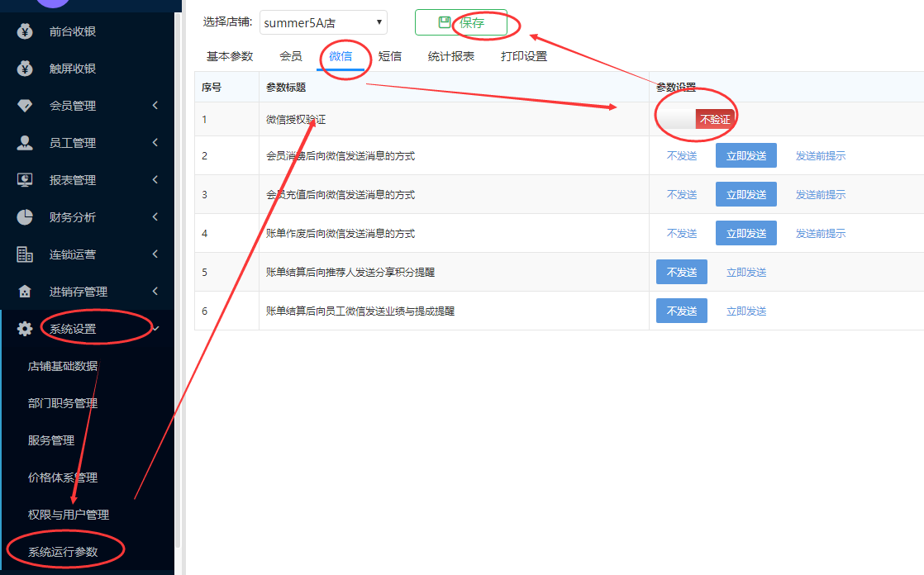
Task: Open the 选择店铺 dropdown showing summer5A店
Action: [x=323, y=22]
